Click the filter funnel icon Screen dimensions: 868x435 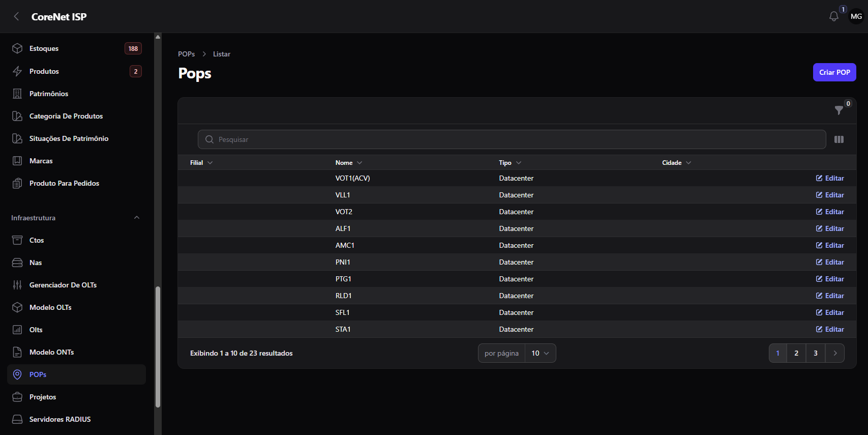(x=839, y=110)
